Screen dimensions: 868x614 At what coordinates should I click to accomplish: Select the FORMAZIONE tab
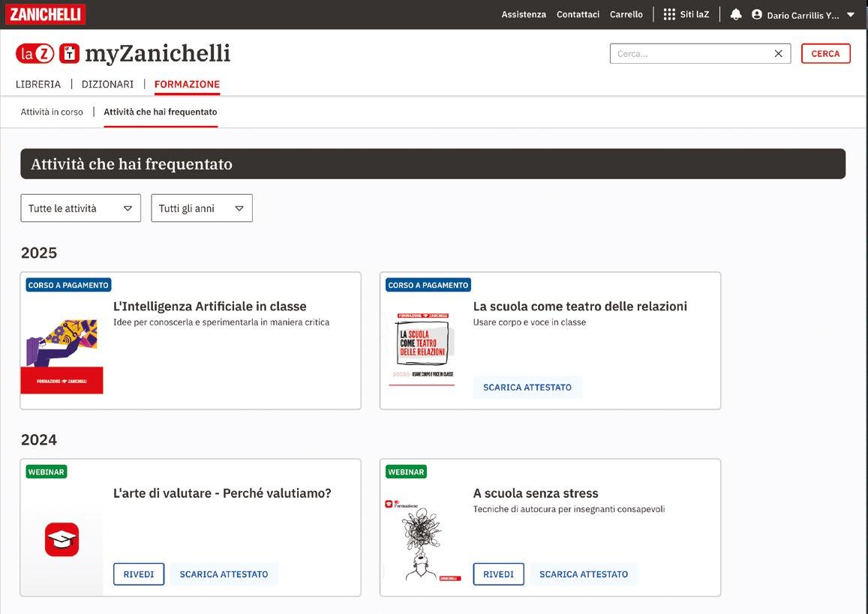187,84
